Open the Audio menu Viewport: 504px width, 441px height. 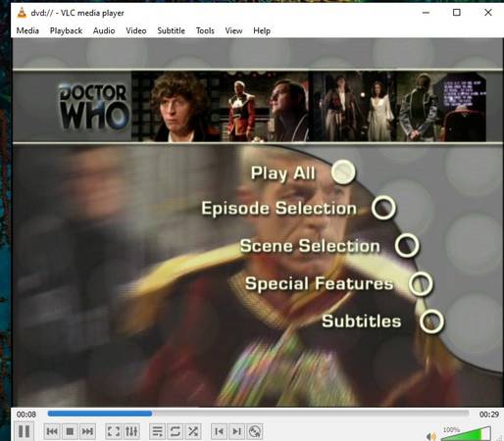point(104,30)
